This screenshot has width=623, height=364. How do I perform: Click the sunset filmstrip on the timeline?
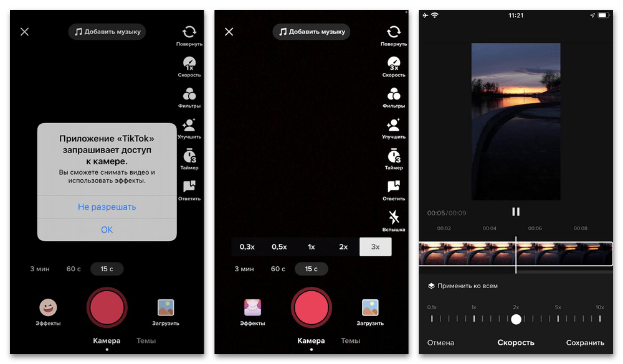click(x=467, y=254)
